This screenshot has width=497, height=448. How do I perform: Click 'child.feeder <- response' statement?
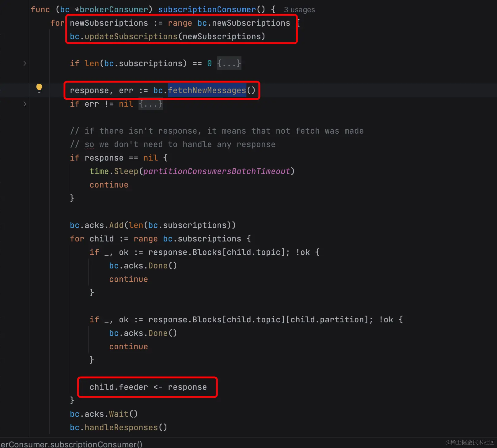tap(148, 387)
